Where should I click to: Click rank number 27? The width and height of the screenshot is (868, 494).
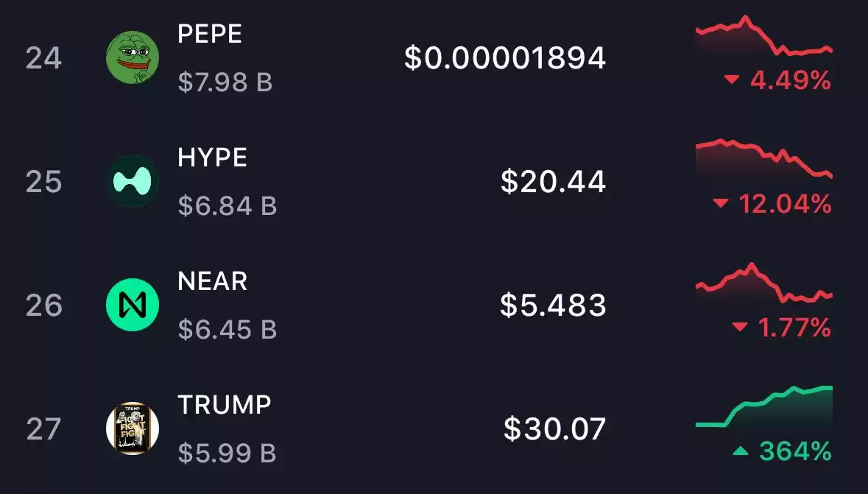click(43, 429)
